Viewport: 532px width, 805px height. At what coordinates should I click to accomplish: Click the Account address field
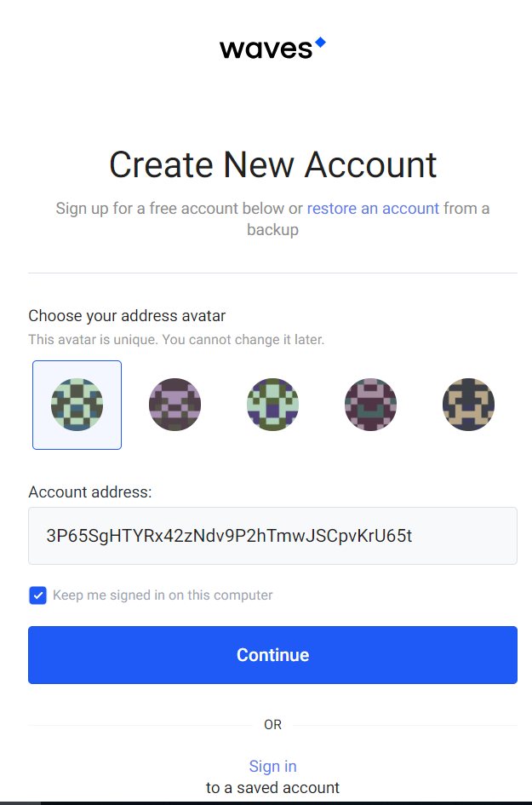coord(272,536)
